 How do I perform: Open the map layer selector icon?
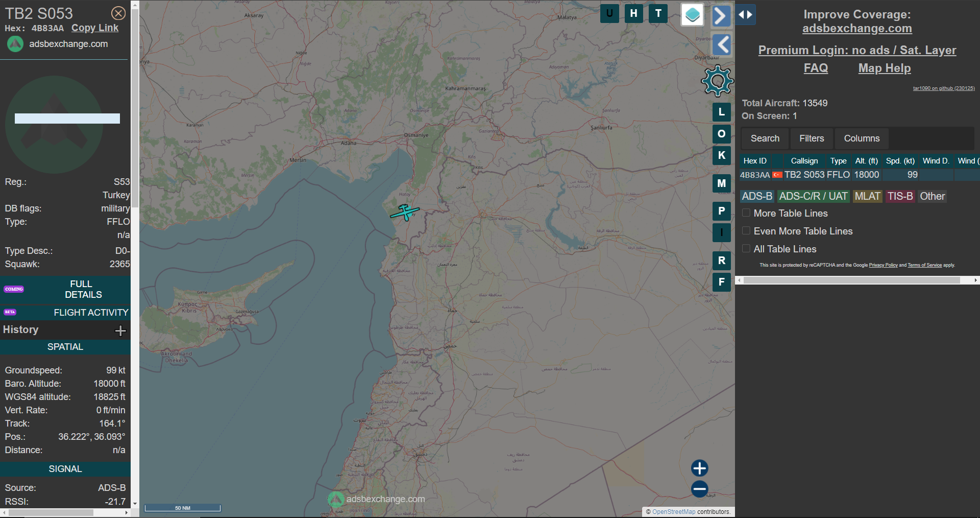[x=693, y=15]
